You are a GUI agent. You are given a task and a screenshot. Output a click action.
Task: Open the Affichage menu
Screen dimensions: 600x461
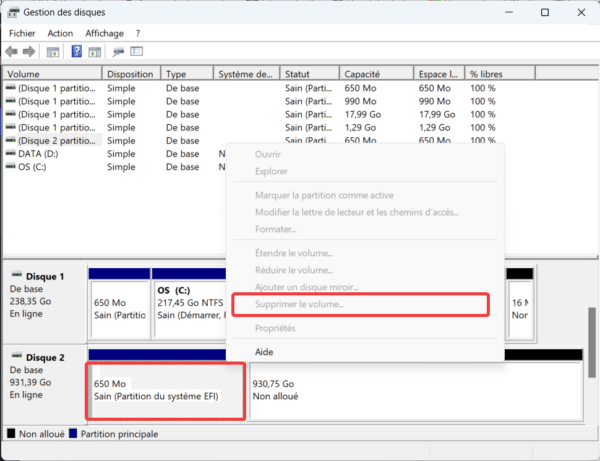(x=104, y=33)
